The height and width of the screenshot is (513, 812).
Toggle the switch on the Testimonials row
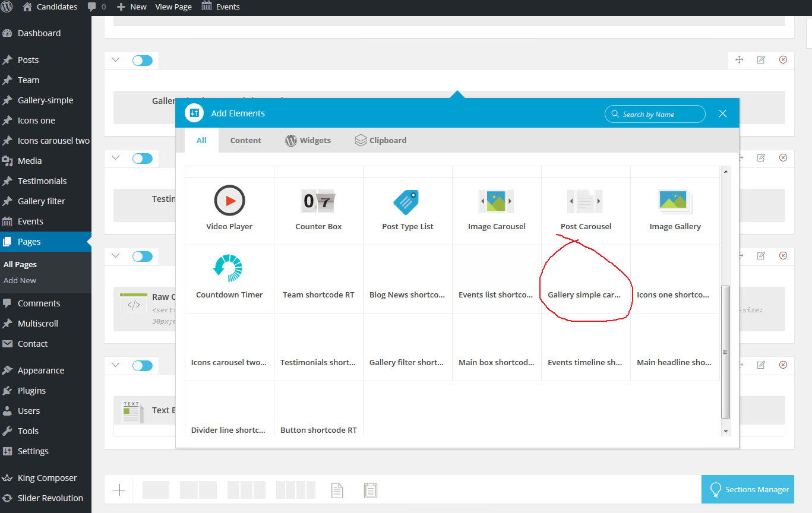pyautogui.click(x=143, y=159)
